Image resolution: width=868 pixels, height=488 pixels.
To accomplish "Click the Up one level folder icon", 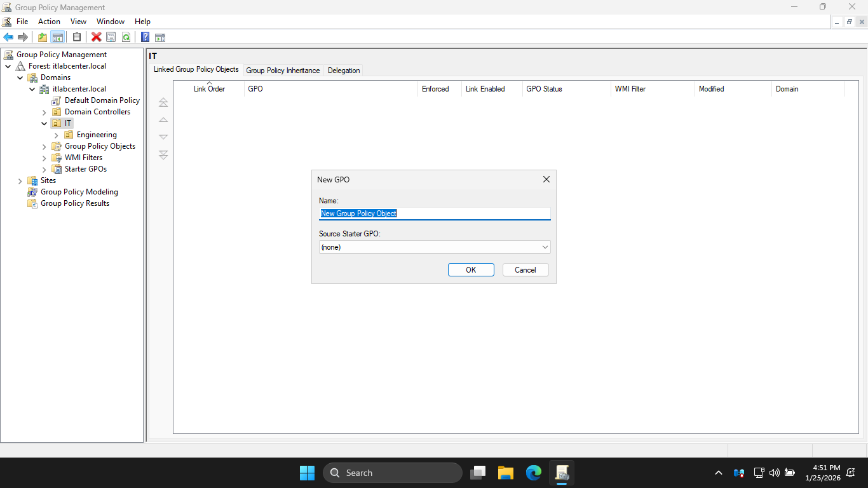I will tap(43, 37).
